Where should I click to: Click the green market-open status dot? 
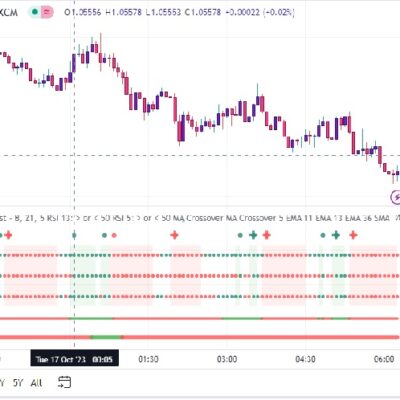pos(35,12)
